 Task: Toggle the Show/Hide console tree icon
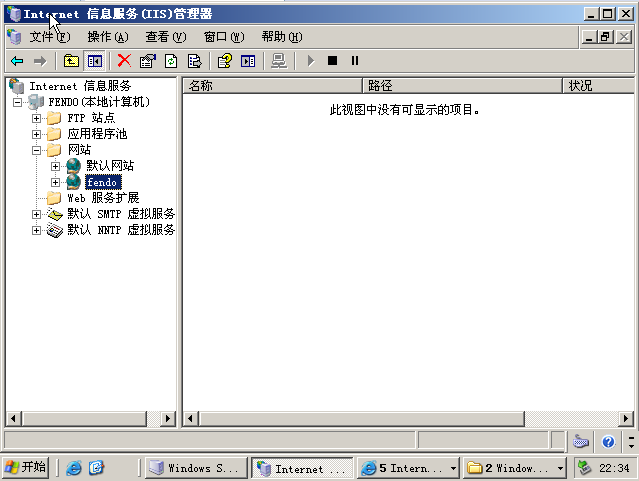pyautogui.click(x=95, y=61)
